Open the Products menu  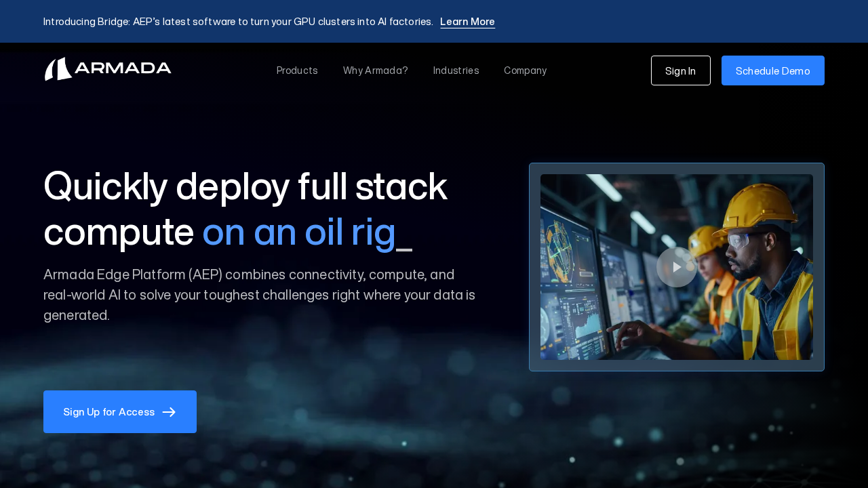pos(297,70)
